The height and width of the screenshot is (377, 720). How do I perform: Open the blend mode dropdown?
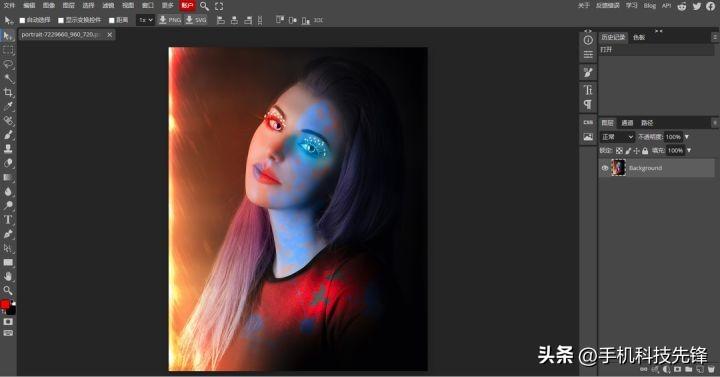tap(617, 137)
